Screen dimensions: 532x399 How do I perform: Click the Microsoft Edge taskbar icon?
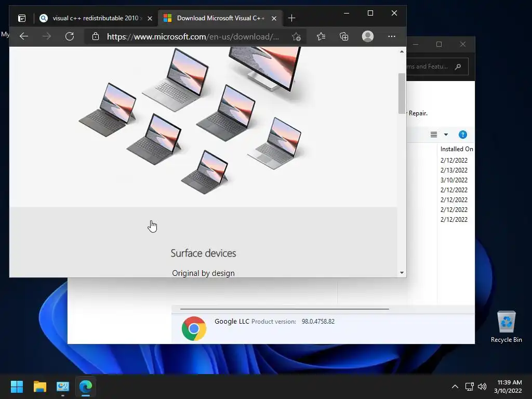(x=86, y=387)
